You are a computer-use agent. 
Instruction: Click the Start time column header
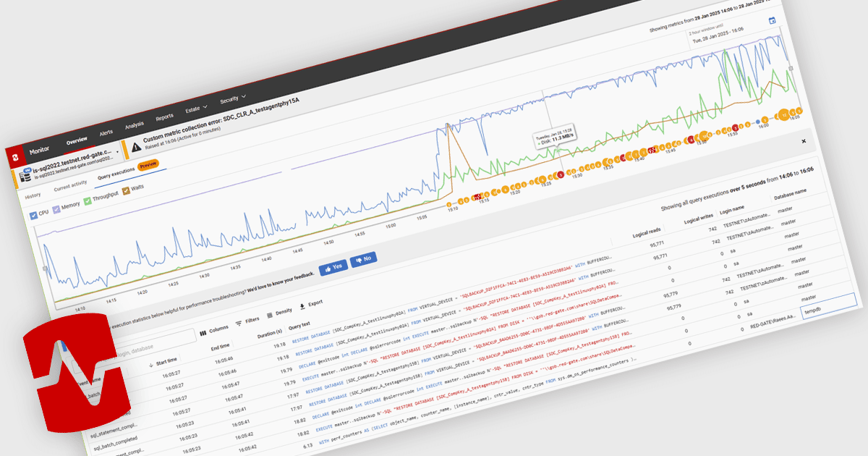pos(166,360)
